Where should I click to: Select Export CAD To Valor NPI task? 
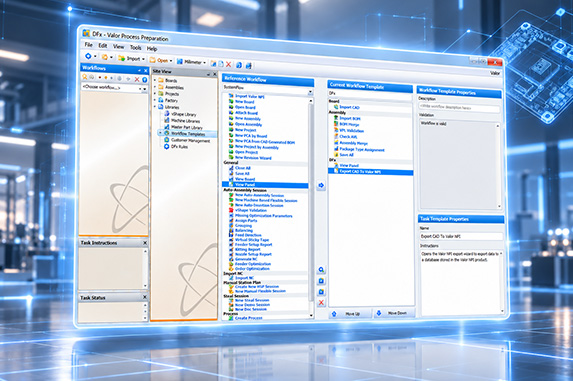point(371,172)
